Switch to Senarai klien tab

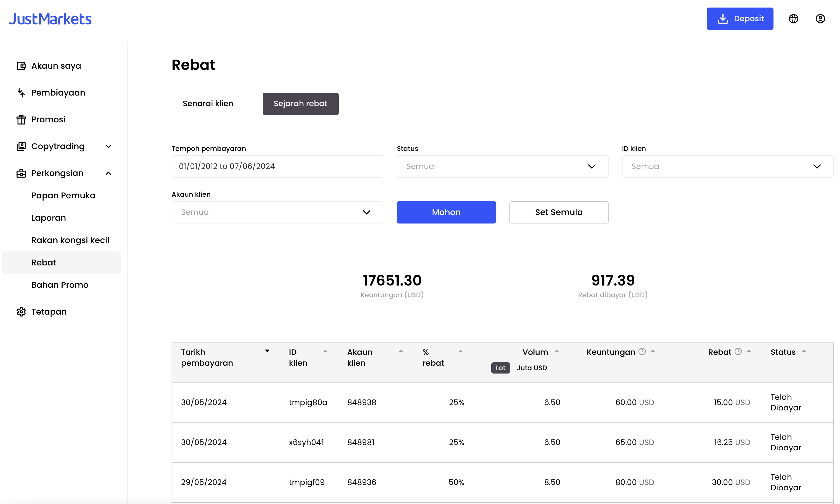[208, 104]
